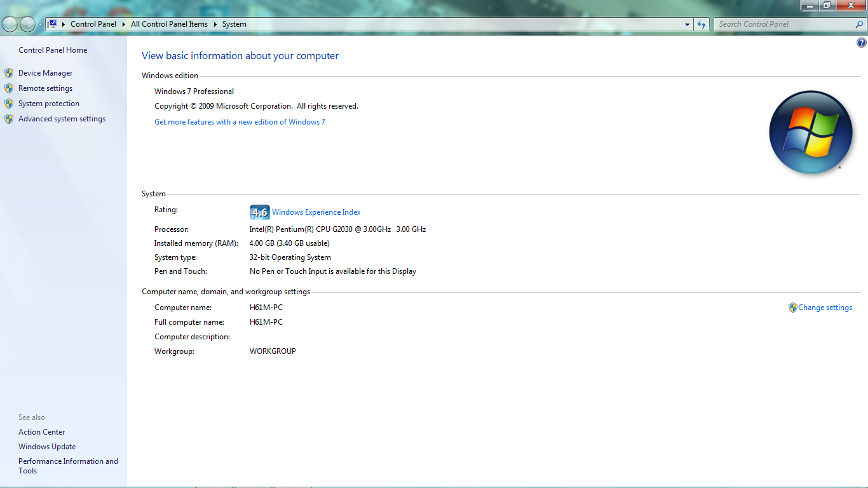Open the recent pages dropdown arrow
868x488 pixels.
(40, 25)
